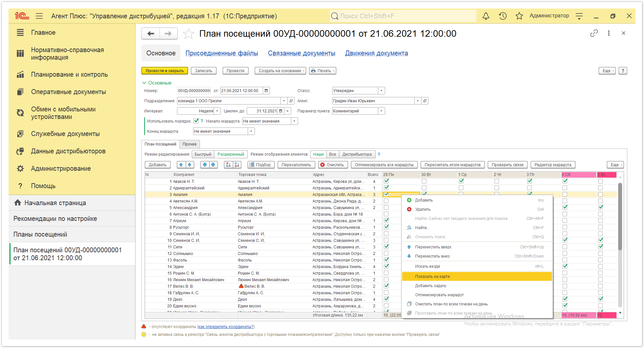Uncheck 4 Сб for Аваков Н. Т.
The width and height of the screenshot is (644, 348).
pos(565,181)
